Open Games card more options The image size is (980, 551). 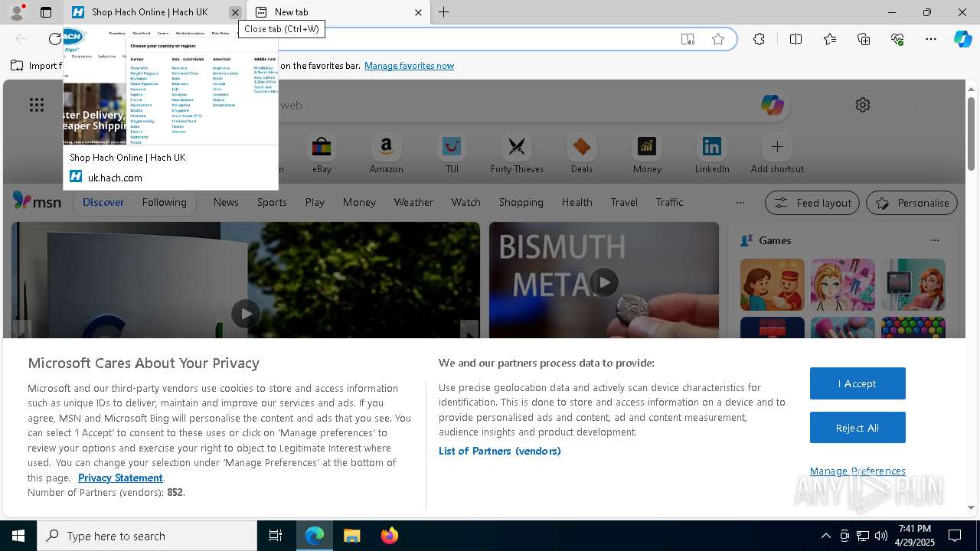click(x=934, y=240)
